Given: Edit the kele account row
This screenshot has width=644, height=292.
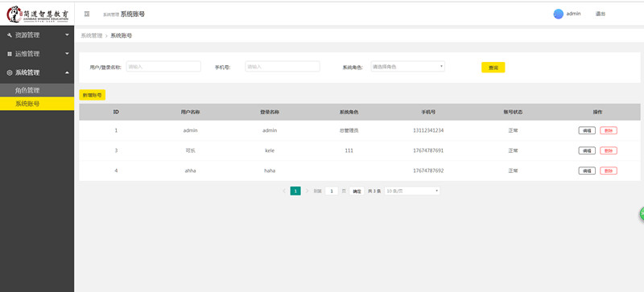Looking at the screenshot, I should click(x=587, y=150).
